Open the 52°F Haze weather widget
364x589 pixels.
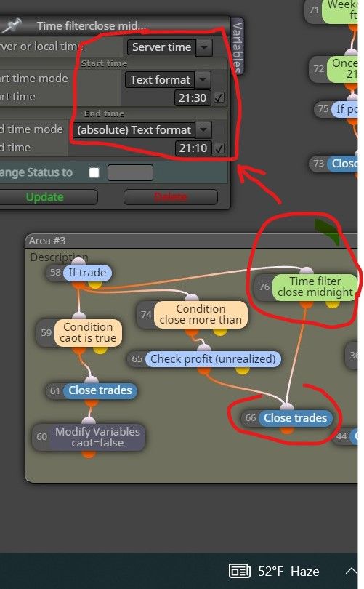click(288, 572)
